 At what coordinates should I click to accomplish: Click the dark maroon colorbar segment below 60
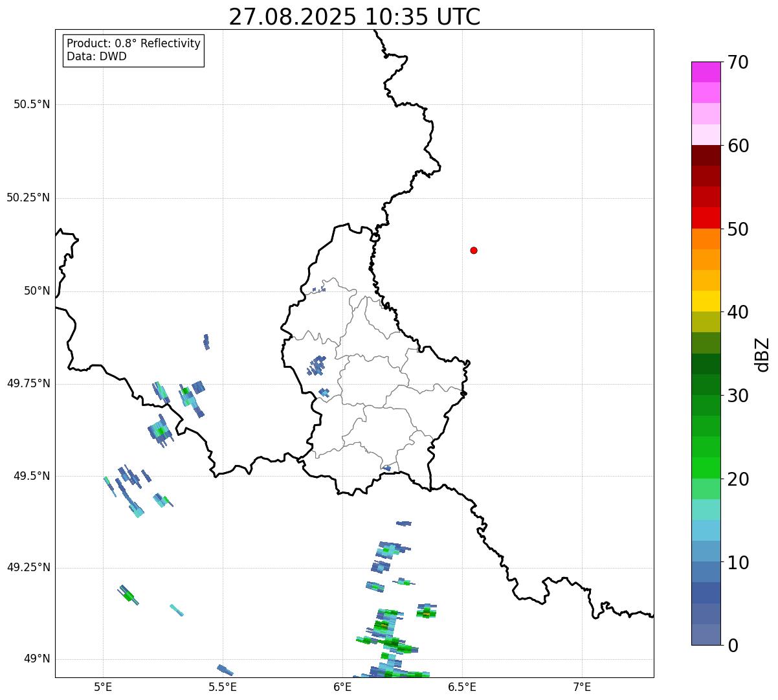click(706, 155)
